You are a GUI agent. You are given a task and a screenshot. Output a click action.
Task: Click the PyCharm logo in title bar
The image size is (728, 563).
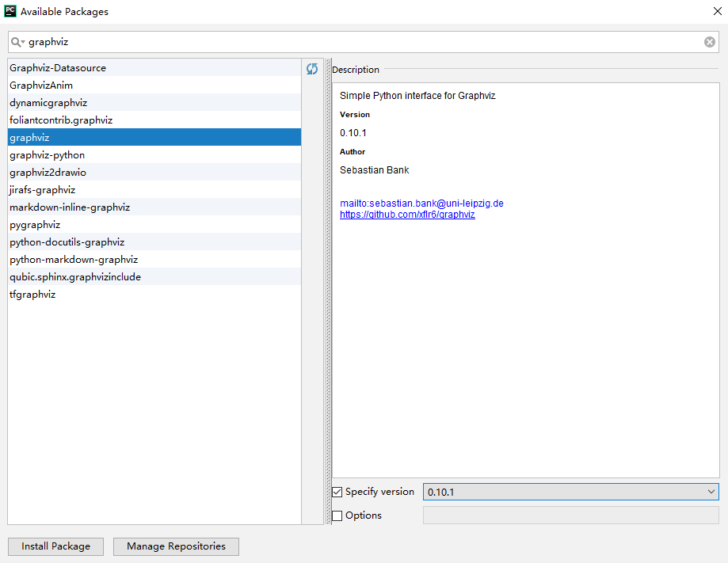[x=11, y=11]
